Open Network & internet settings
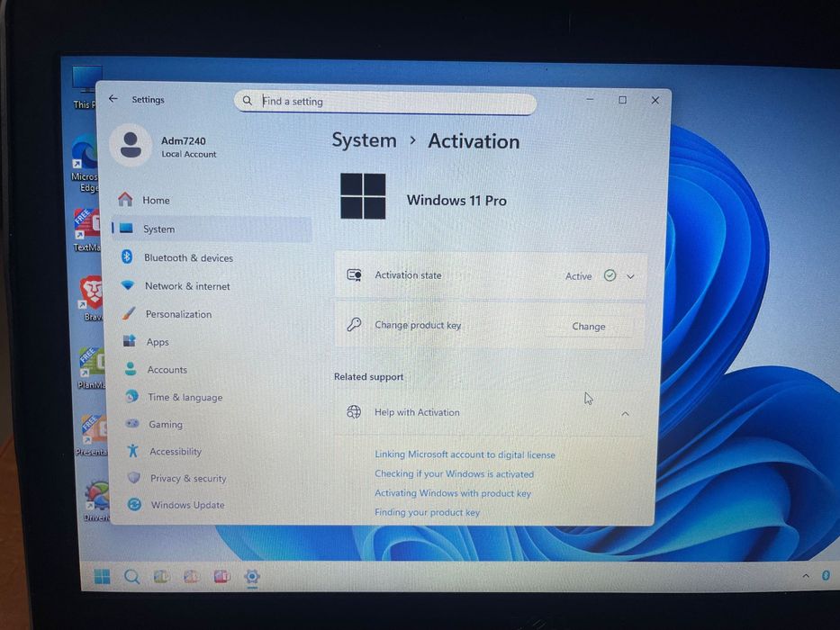Screen dimensions: 840x630 (187, 286)
